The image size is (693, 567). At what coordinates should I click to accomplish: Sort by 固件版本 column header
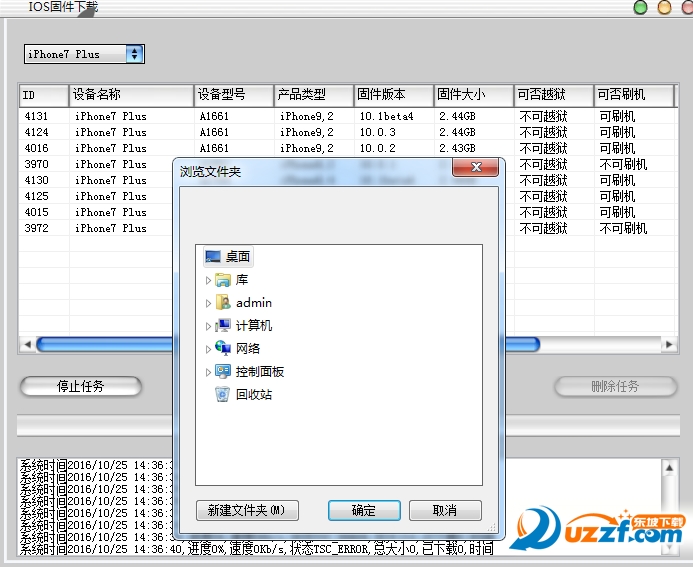[x=394, y=95]
